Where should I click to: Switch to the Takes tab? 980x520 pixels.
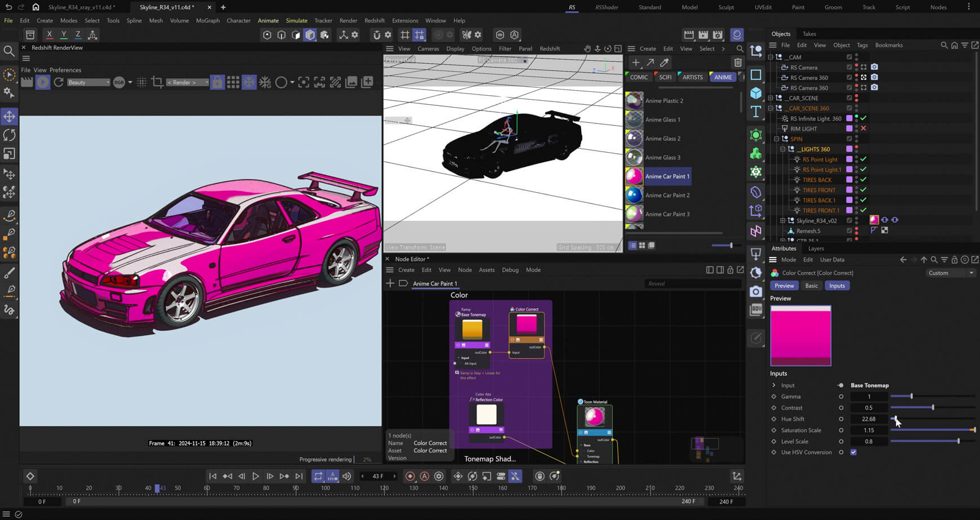[x=809, y=34]
